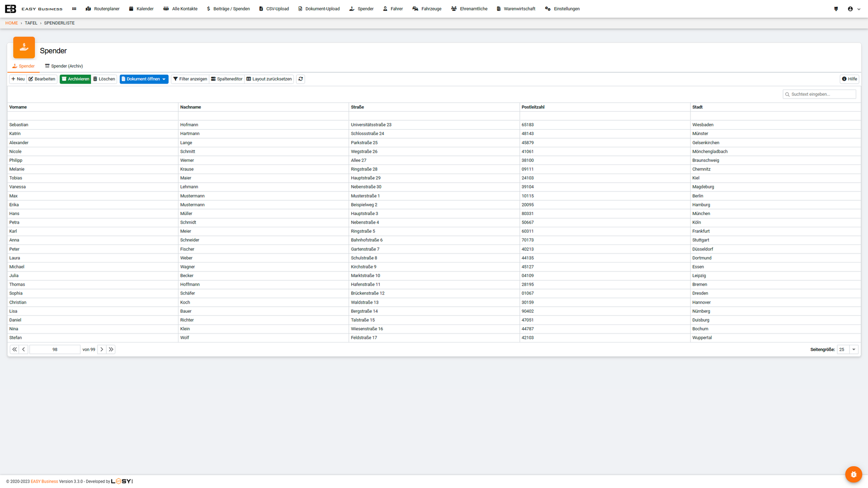Sort by the Postleitzahl column header
Screen dimensions: 868x488
(533, 107)
